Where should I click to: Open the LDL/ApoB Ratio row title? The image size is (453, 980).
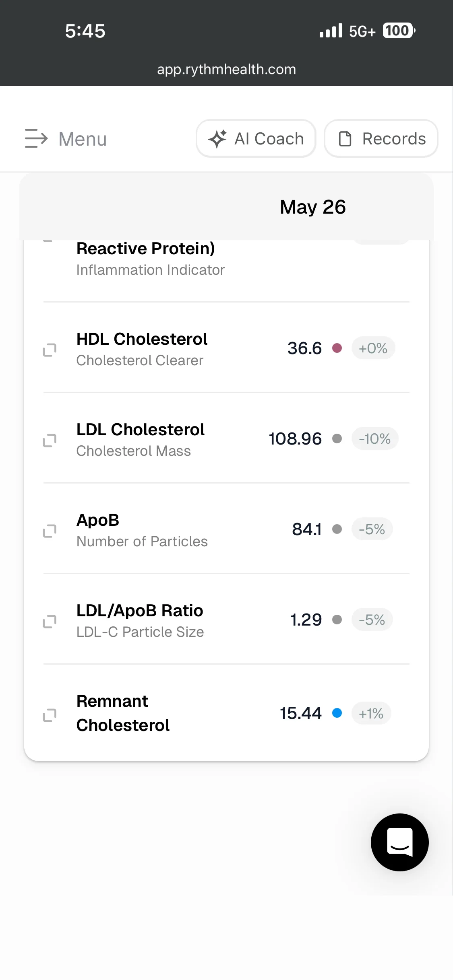tap(140, 611)
